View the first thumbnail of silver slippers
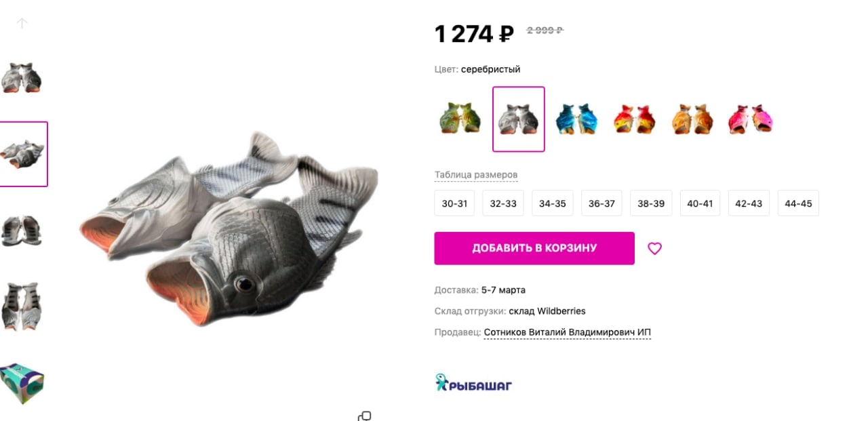 coord(22,77)
